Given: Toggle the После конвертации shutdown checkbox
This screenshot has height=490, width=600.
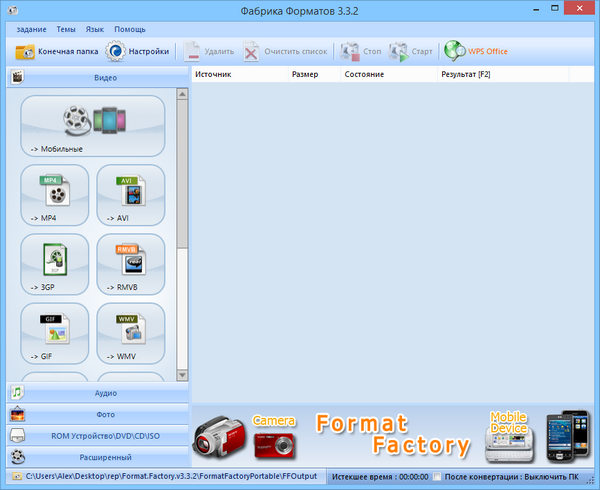Looking at the screenshot, I should (x=437, y=477).
